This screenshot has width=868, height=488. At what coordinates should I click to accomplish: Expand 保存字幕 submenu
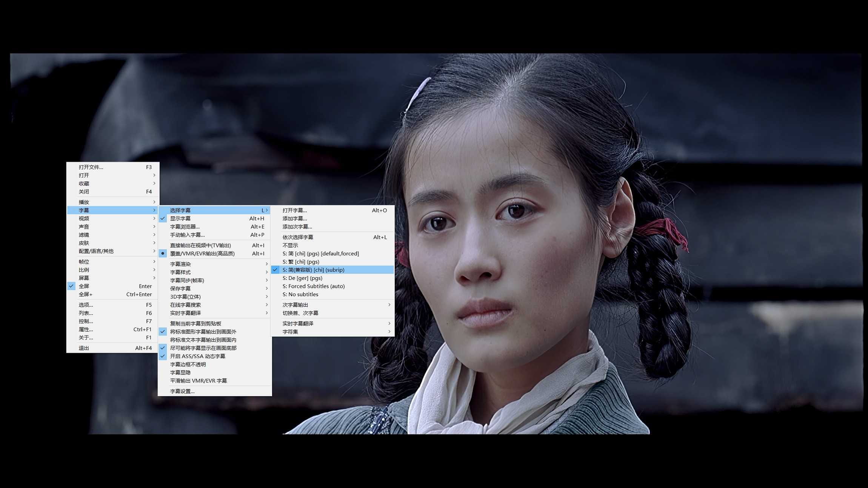coord(214,289)
